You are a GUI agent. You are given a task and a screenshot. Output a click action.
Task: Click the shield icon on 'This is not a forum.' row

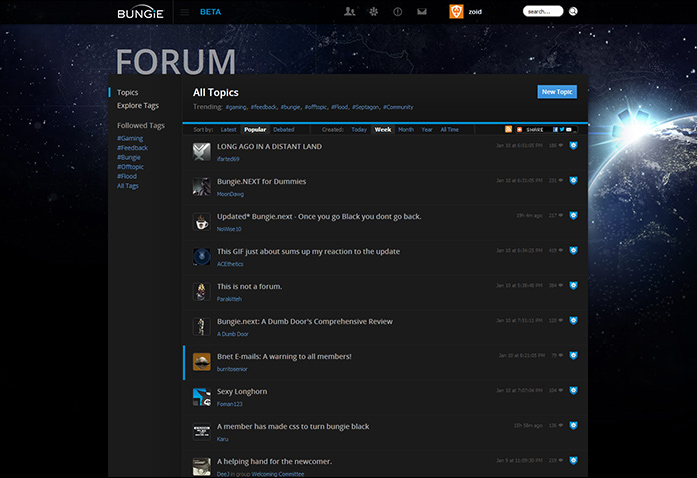coord(573,285)
